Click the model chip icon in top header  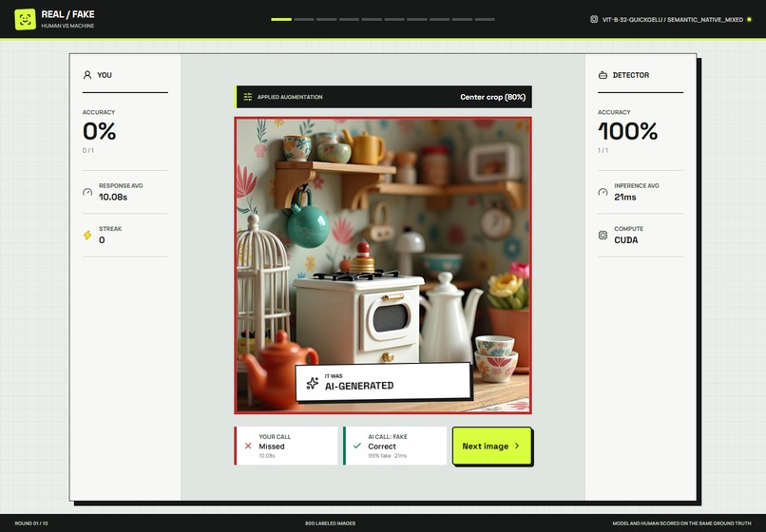[594, 20]
